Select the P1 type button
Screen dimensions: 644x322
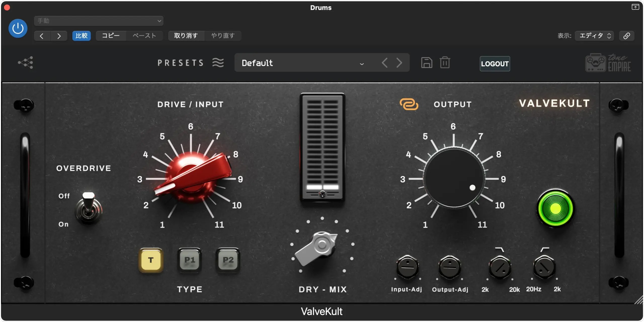click(x=189, y=260)
